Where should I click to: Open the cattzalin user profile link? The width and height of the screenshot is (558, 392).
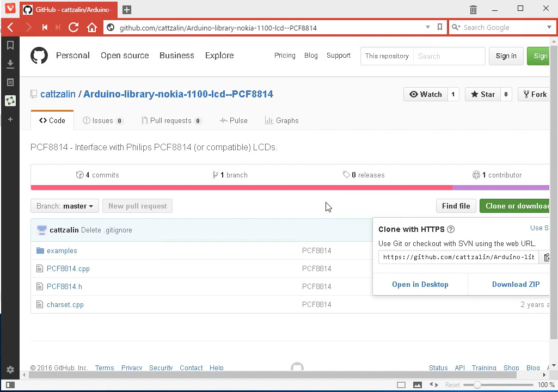coord(58,94)
